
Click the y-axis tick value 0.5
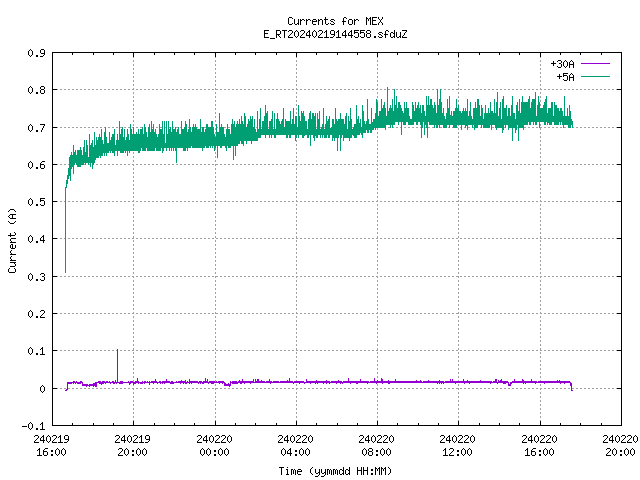pyautogui.click(x=36, y=202)
